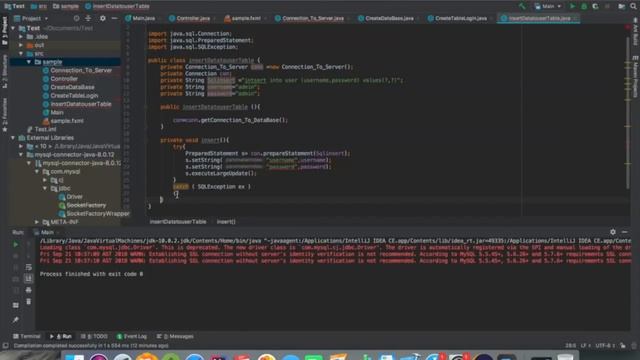Open Project panel settings gear

pos(102,18)
